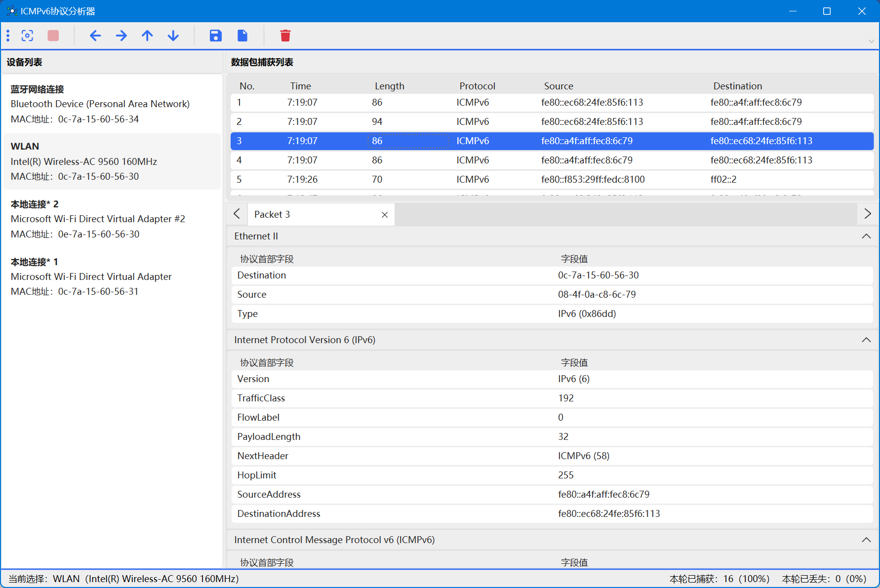
Task: Select the 蓝牙网络连接 Bluetooth device
Action: tap(112, 104)
